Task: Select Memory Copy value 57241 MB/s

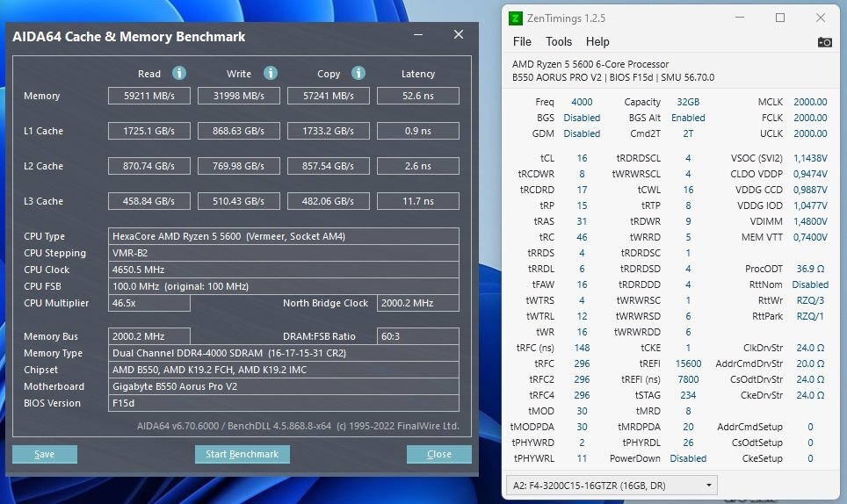Action: click(329, 96)
